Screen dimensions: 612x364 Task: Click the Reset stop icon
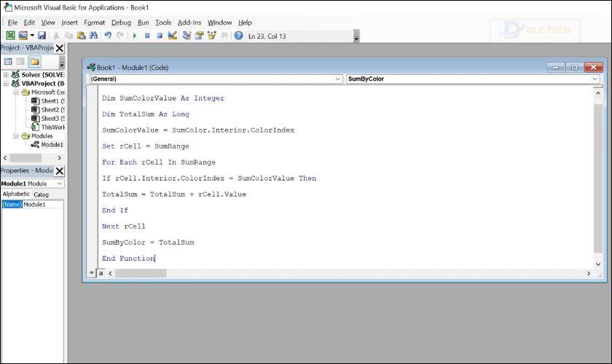pos(160,36)
